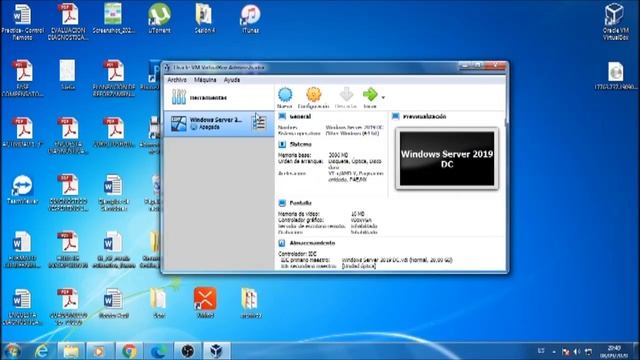Click the 'Memoria de vídeo:' label
The height and width of the screenshot is (360, 640).
298,214
